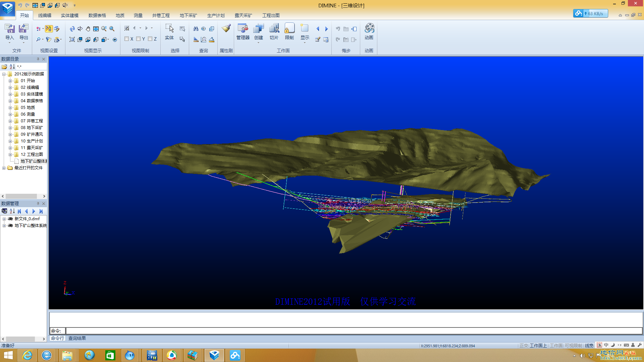Expand the 05 地质 folder
644x362 pixels.
pos(10,108)
